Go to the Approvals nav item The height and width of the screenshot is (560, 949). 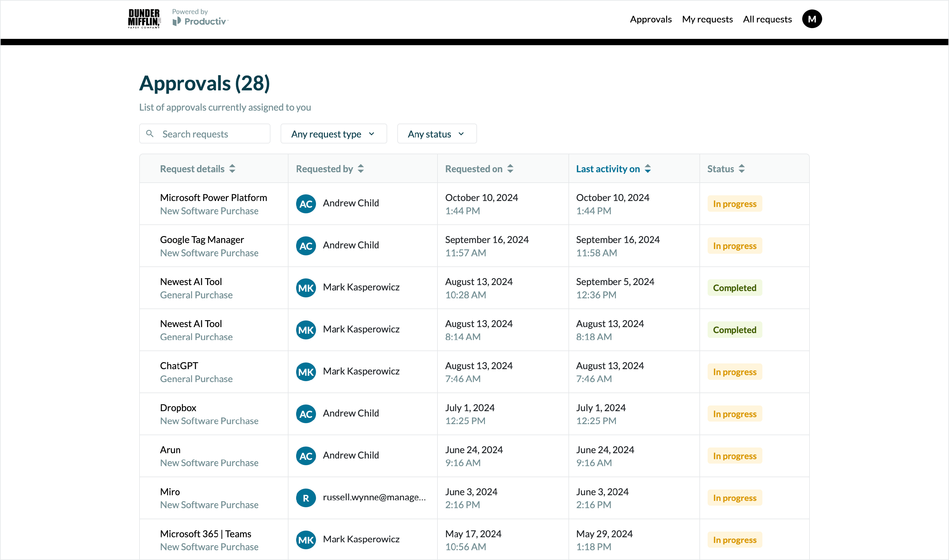(x=650, y=19)
